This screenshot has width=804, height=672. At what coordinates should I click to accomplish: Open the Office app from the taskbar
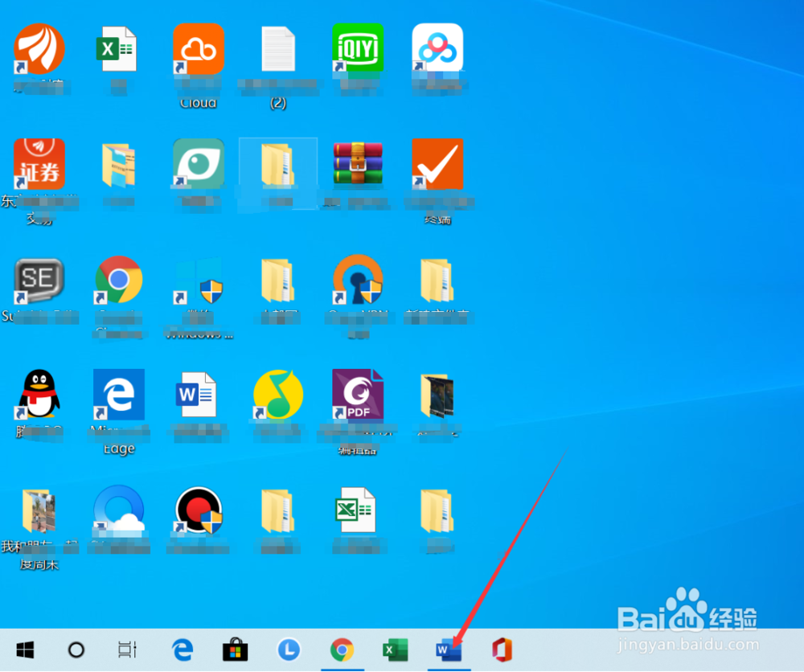[x=502, y=649]
